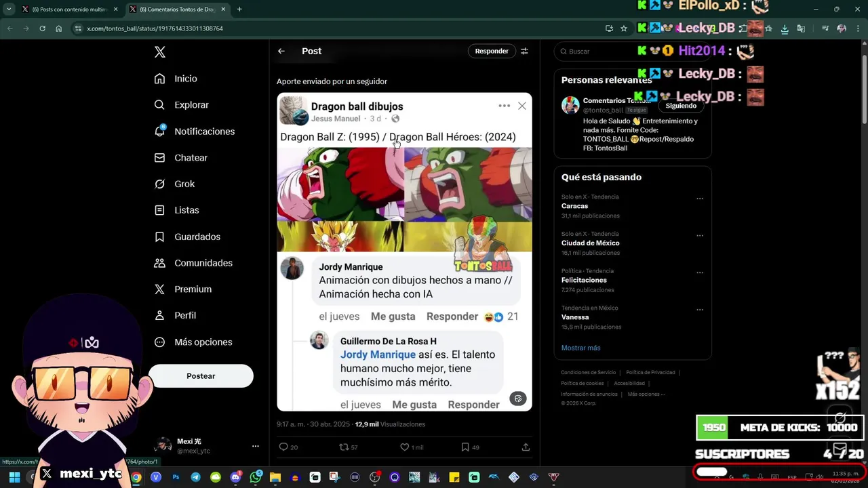This screenshot has width=868, height=488.
Task: Click the magnifier icon beside Explorar
Action: pyautogui.click(x=159, y=105)
